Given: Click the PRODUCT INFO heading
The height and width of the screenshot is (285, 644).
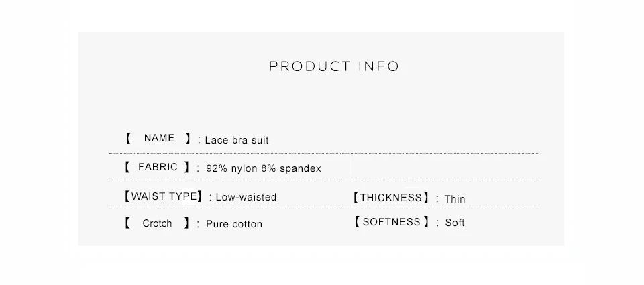Looking at the screenshot, I should point(334,66).
